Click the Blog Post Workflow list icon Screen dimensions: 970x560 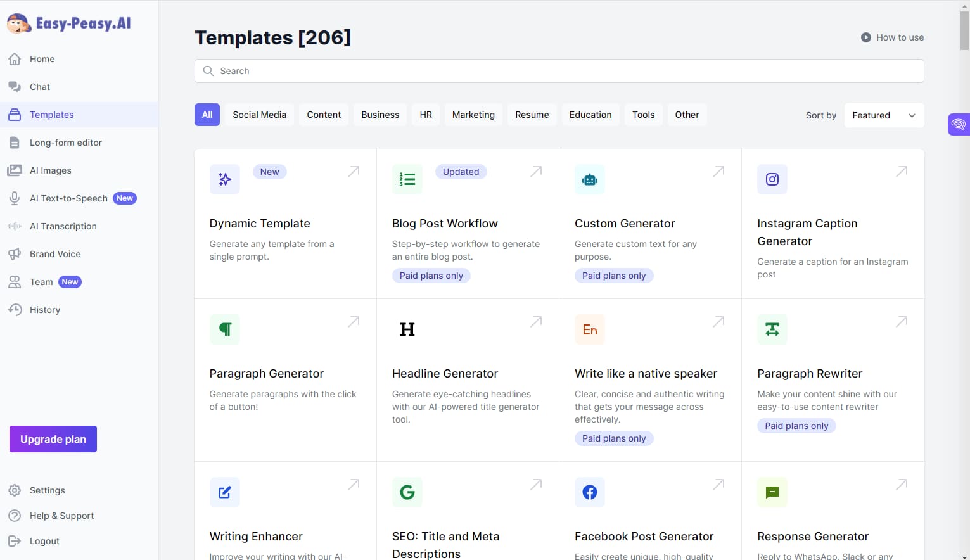pos(407,179)
